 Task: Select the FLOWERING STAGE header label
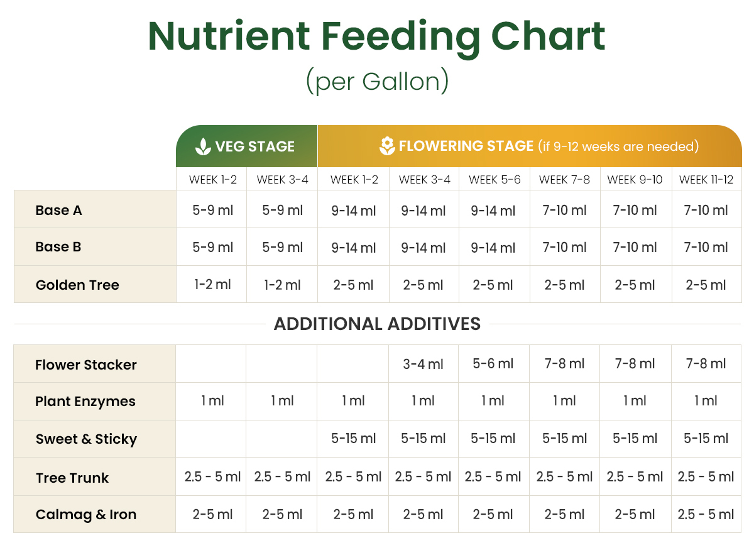click(x=466, y=146)
